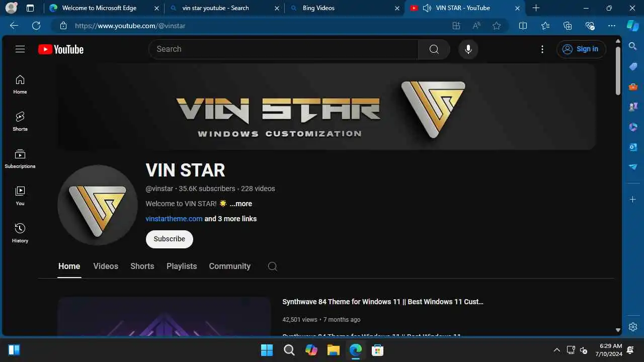The image size is (644, 362).
Task: Open tab actions menu
Action: [30, 8]
